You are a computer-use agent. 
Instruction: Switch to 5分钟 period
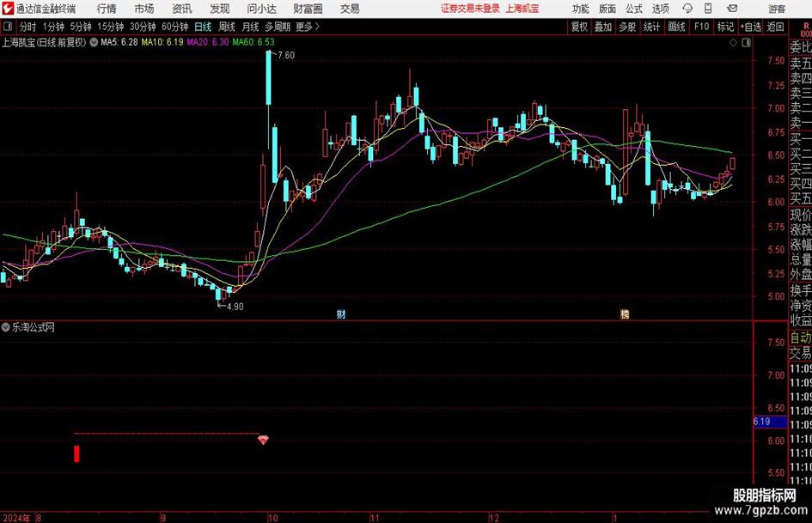point(81,27)
